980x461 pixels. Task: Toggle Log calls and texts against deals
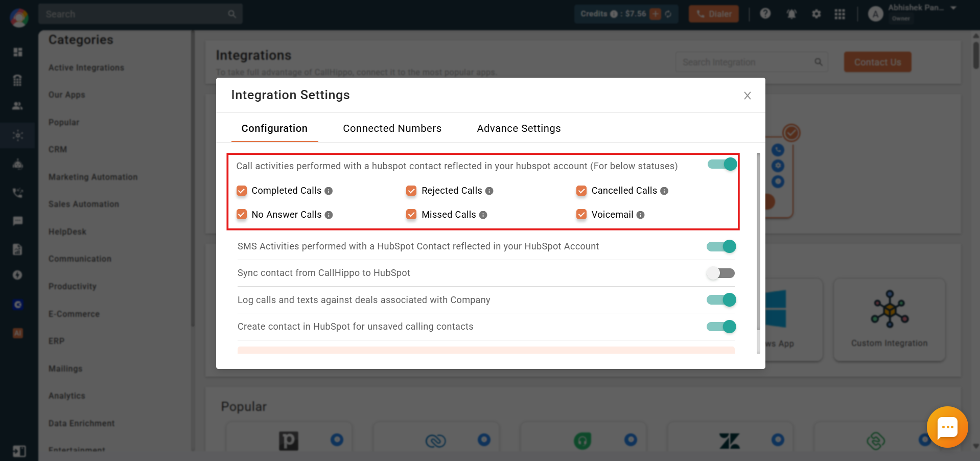[x=721, y=299]
